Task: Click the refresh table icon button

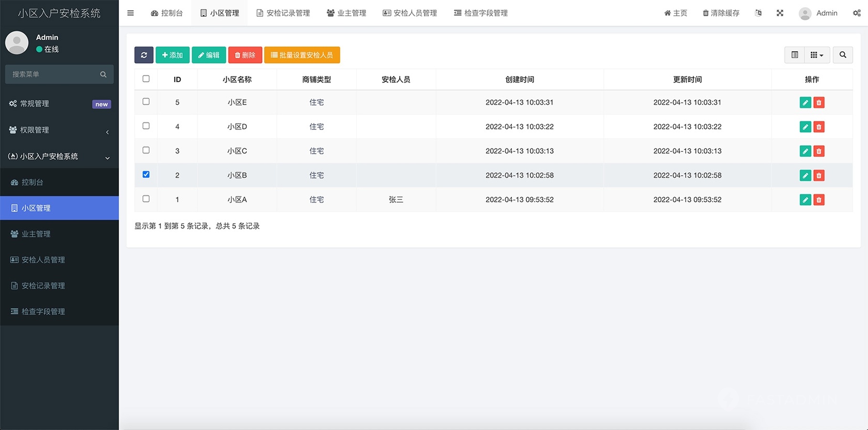Action: (144, 55)
